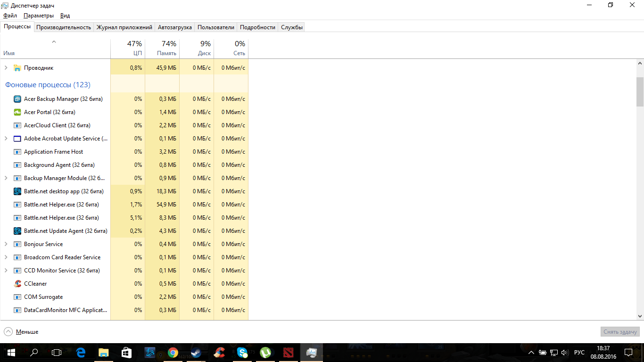This screenshot has width=644, height=362.
Task: Open the Action Center notifications icon
Action: 628,353
